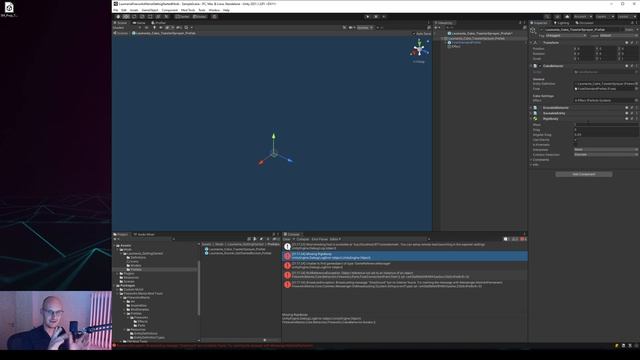Viewport: 640px width, 360px height.
Task: Click the Pause button
Action: 376,17
